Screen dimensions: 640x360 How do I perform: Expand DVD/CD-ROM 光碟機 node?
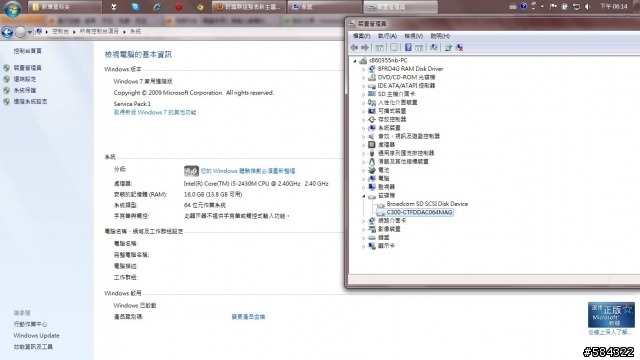pos(363,77)
